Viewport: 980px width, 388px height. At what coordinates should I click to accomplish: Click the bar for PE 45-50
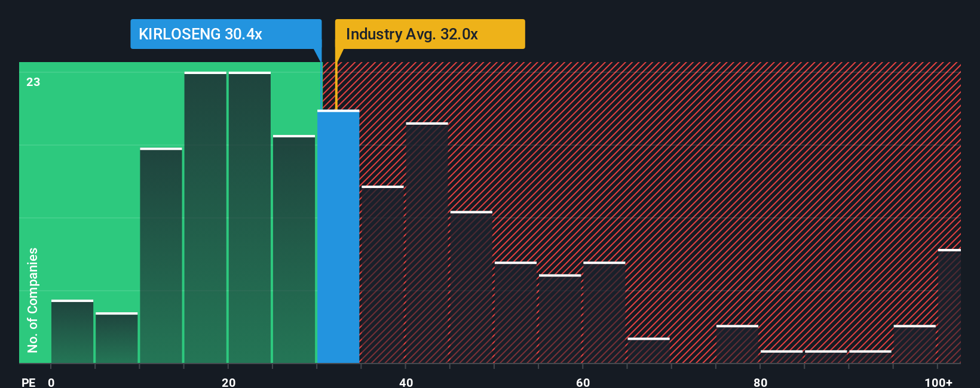coord(471,287)
